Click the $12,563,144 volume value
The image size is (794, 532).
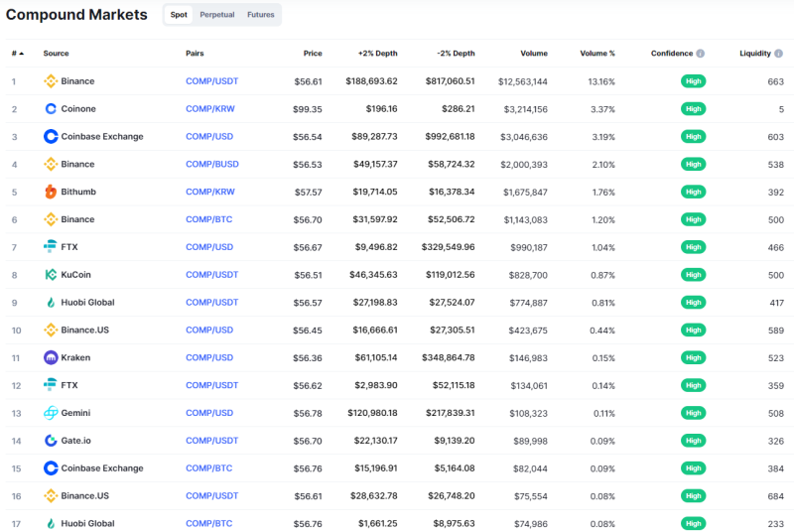point(523,81)
